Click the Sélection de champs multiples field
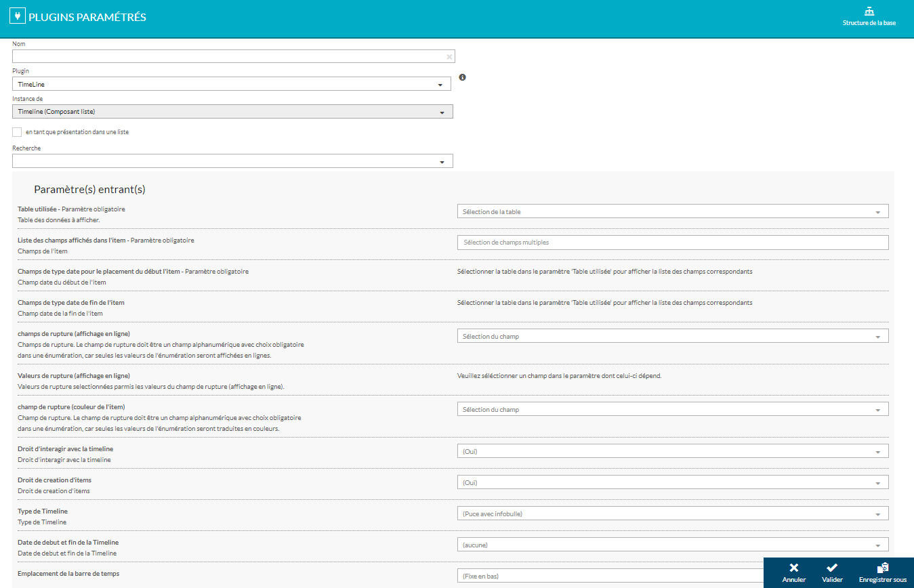The image size is (914, 588). pos(672,243)
